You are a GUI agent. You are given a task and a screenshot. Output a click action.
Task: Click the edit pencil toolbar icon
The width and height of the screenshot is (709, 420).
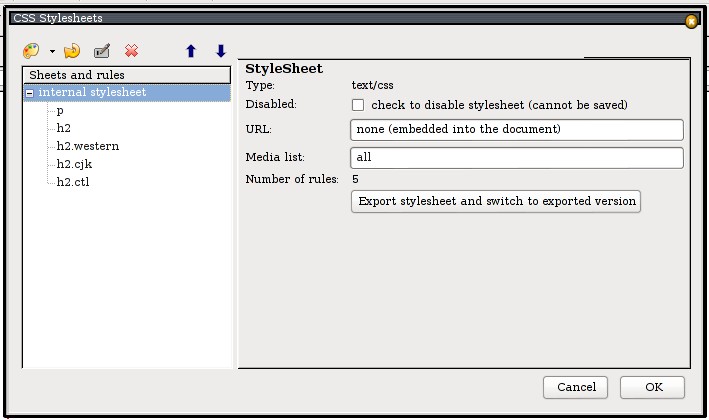click(101, 51)
